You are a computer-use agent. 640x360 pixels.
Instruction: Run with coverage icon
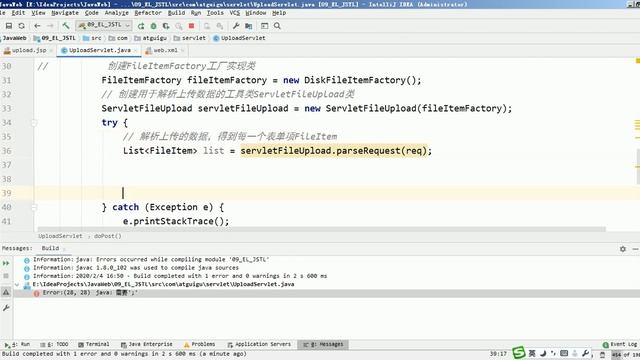point(166,26)
